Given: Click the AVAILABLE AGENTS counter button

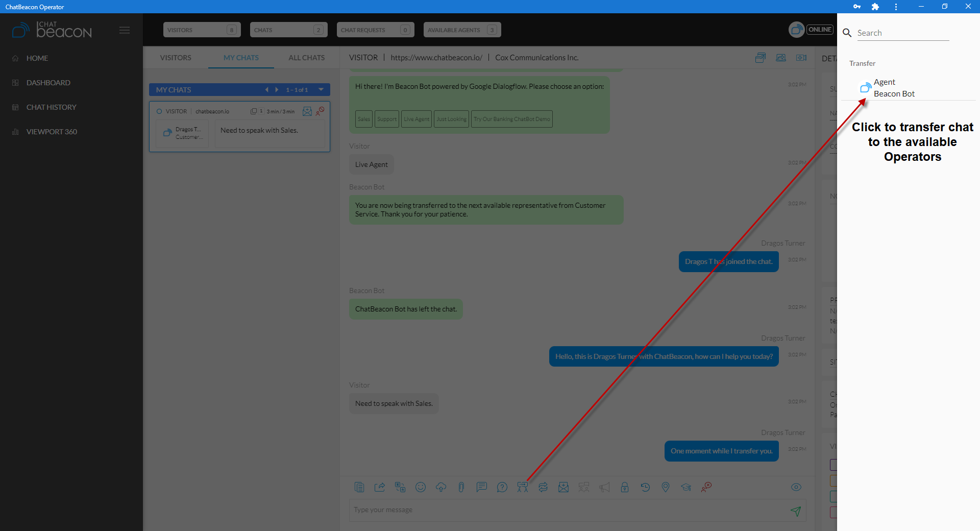Looking at the screenshot, I should click(x=462, y=30).
